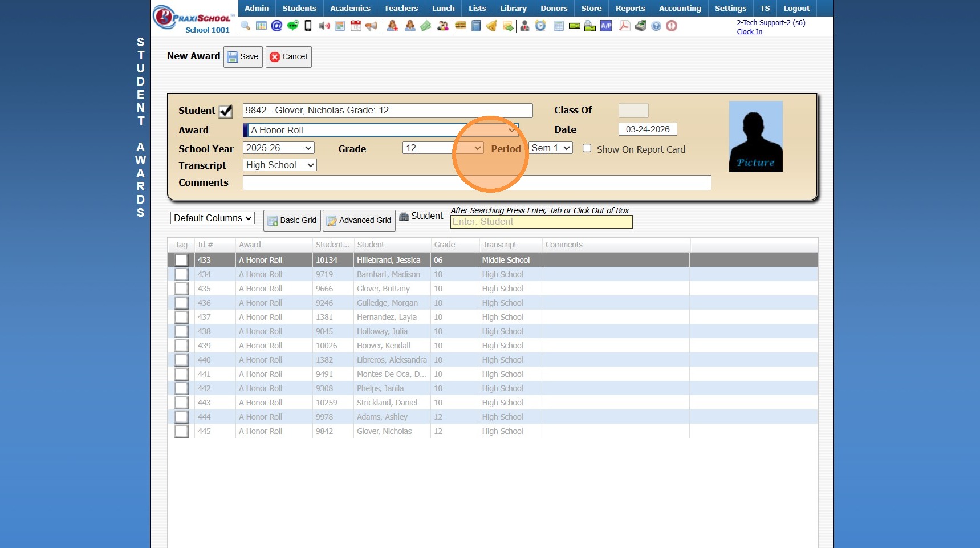Viewport: 980px width, 548px height.
Task: Open the green money bills icon
Action: pyautogui.click(x=426, y=26)
